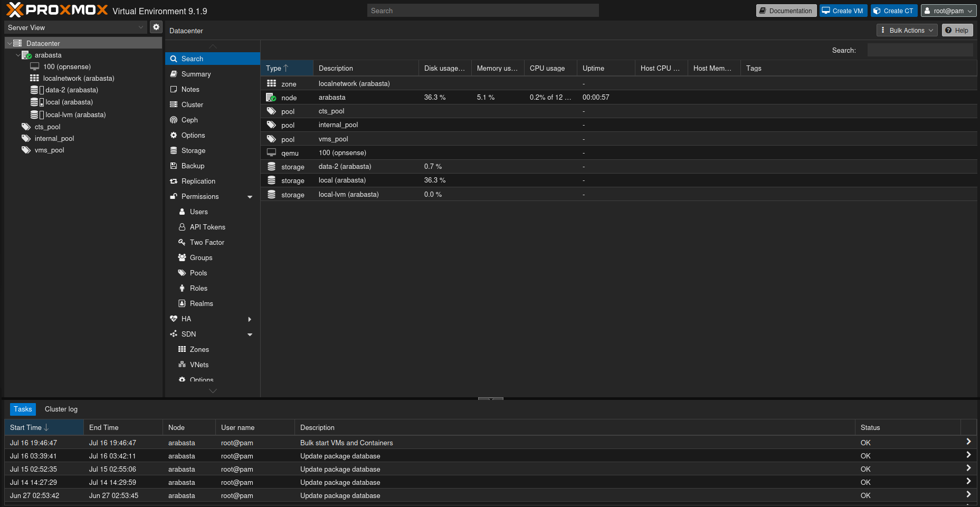Click the Create VM button

pos(843,11)
